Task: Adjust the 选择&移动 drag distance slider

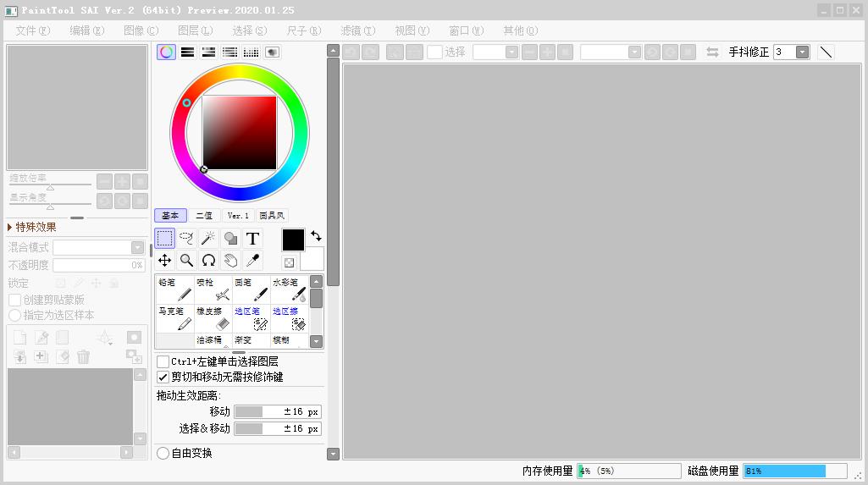Action: point(278,428)
